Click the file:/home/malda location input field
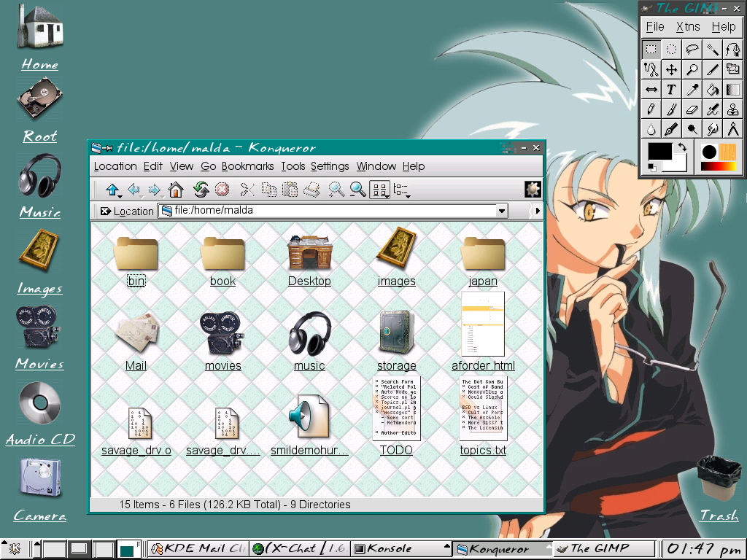Image resolution: width=747 pixels, height=560 pixels. click(x=327, y=211)
